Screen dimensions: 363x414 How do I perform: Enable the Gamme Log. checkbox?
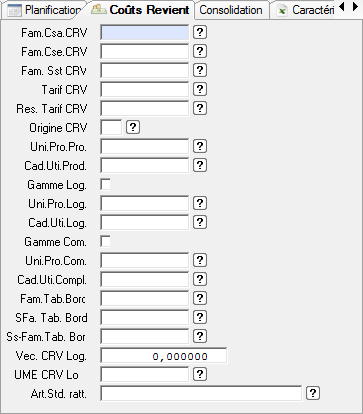105,184
